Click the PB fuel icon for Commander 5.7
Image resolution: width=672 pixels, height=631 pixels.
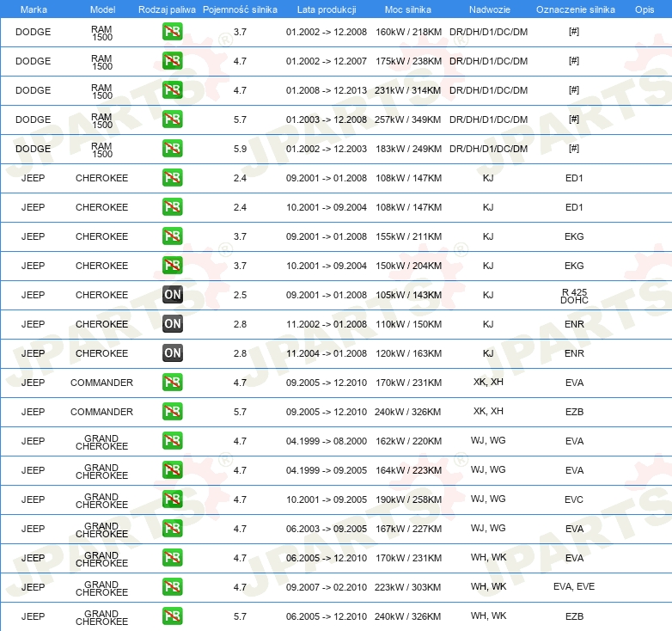172,412
